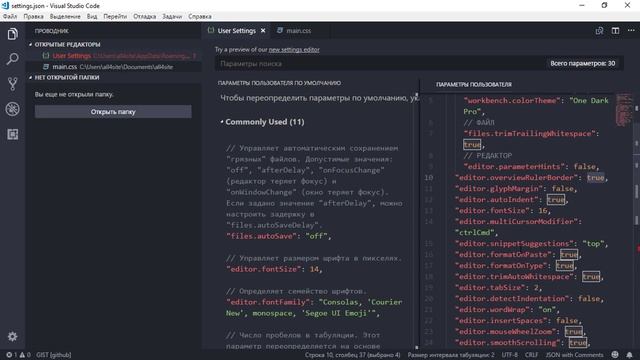The width and height of the screenshot is (640, 360).
Task: Follow the new settings editor link
Action: tap(294, 50)
